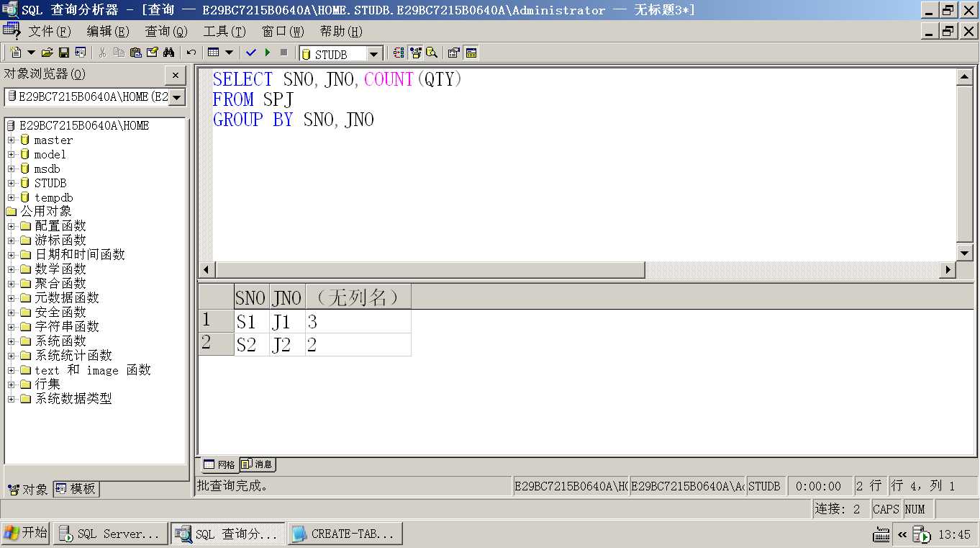Expand the tempdb database node
Viewport: 980px width, 548px height.
pos(11,197)
